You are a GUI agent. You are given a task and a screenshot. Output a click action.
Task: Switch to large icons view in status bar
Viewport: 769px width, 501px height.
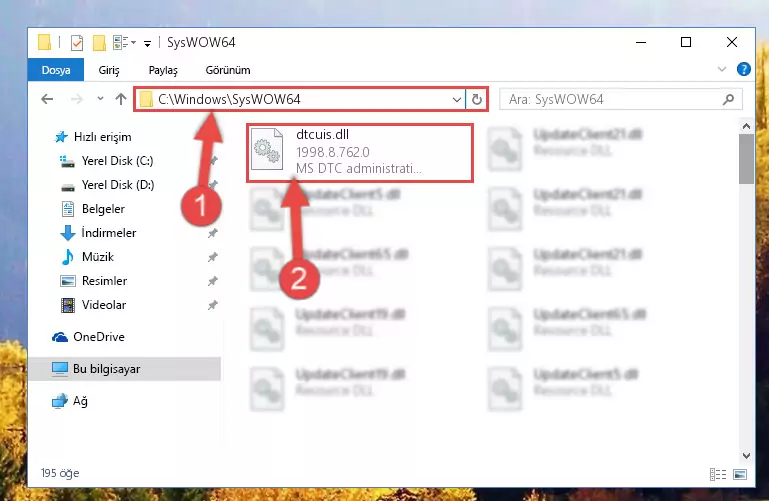tap(740, 474)
